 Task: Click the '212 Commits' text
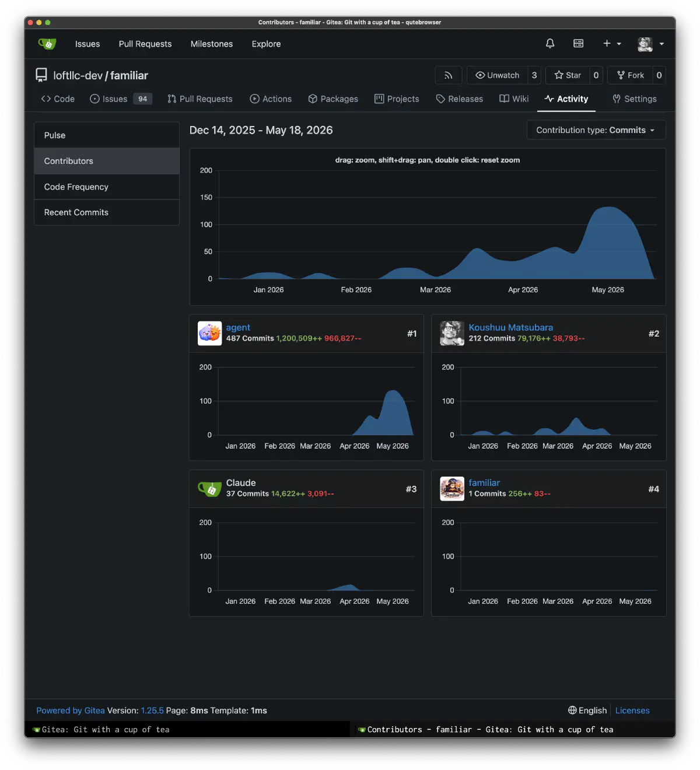(492, 338)
